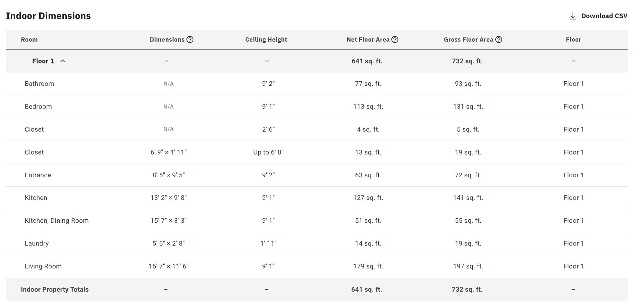Click the 179 sq. ft. net area
Screen dimensions: 644x306
pyautogui.click(x=368, y=266)
